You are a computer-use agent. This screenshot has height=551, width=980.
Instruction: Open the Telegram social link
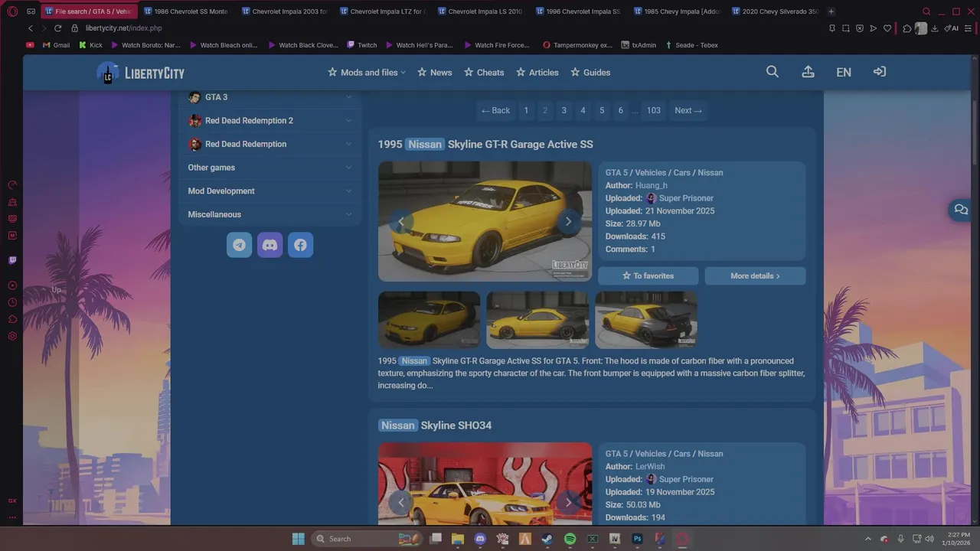click(240, 245)
